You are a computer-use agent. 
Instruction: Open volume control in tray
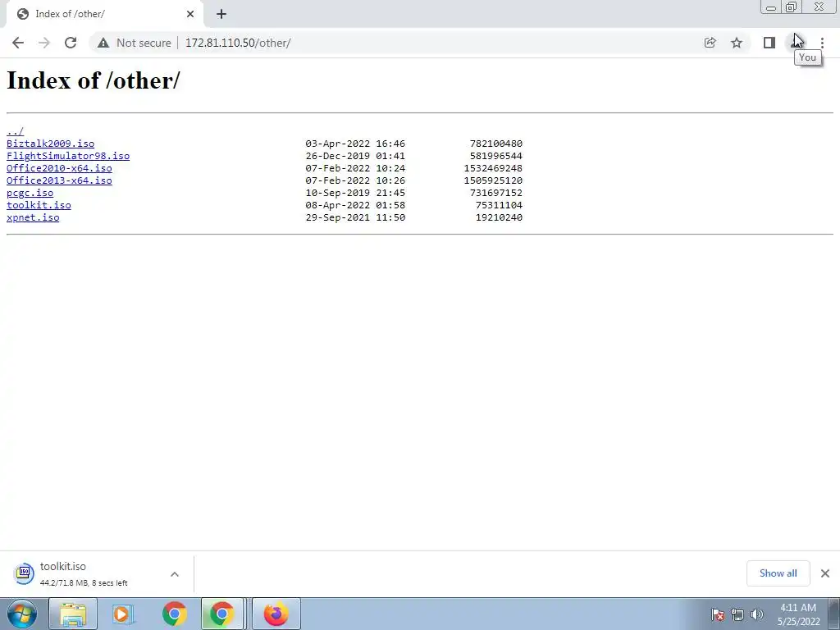tap(756, 614)
